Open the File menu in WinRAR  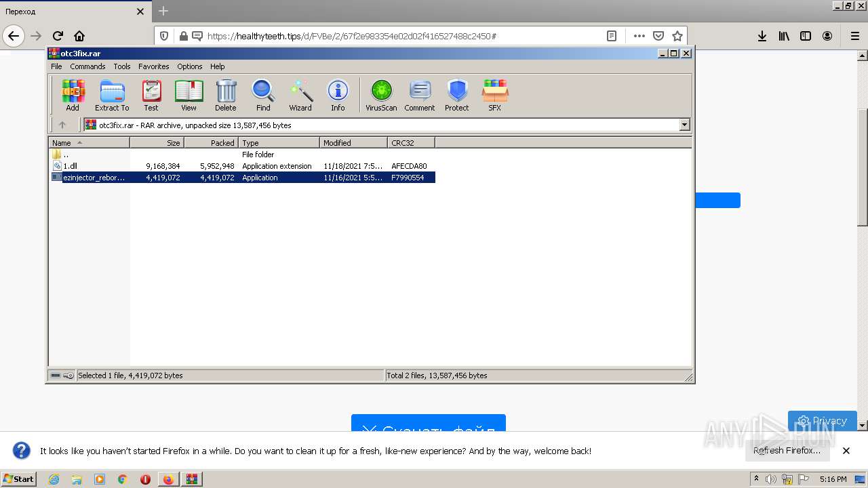pos(56,66)
